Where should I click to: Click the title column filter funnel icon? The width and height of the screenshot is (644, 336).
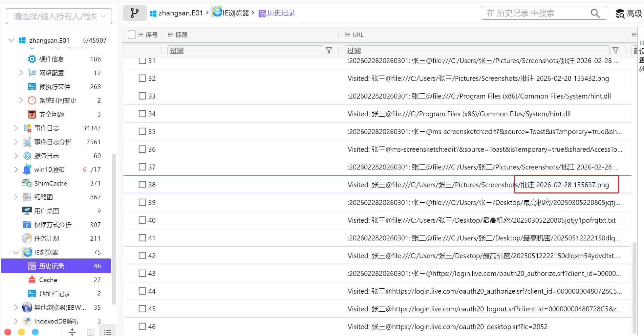(x=329, y=50)
